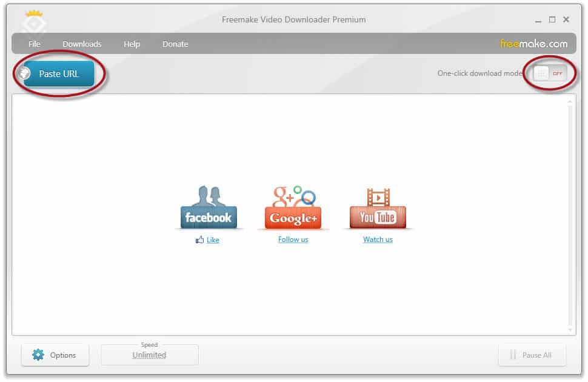Click the download list vertical scrollbar
The width and height of the screenshot is (588, 382).
570,216
